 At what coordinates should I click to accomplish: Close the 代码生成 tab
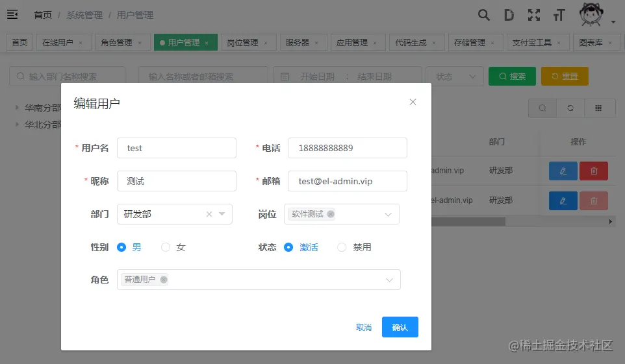click(x=434, y=43)
